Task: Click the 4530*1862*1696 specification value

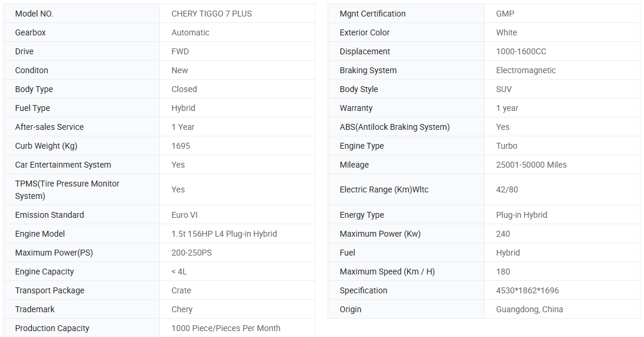Action: coord(527,290)
